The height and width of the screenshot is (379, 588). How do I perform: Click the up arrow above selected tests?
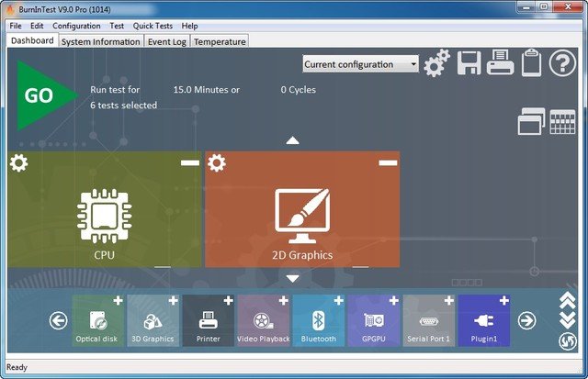point(292,140)
